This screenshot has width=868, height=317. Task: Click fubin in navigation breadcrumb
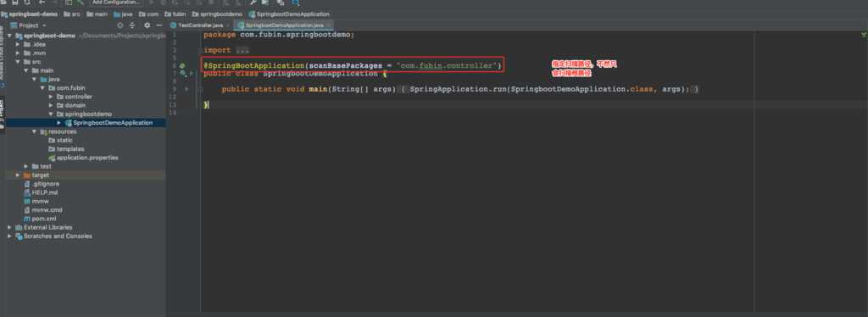pyautogui.click(x=175, y=14)
